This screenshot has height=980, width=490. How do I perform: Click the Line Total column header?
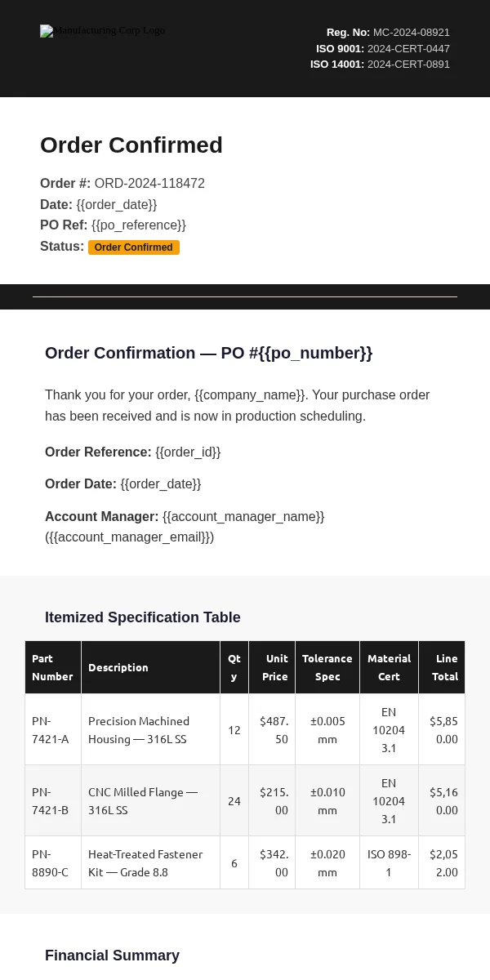click(x=442, y=667)
